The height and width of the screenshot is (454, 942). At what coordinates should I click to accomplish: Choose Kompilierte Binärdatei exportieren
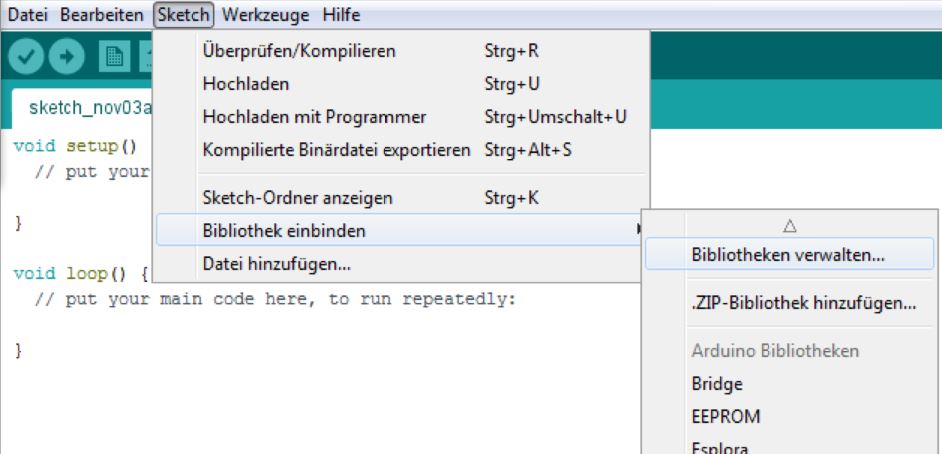pos(336,150)
